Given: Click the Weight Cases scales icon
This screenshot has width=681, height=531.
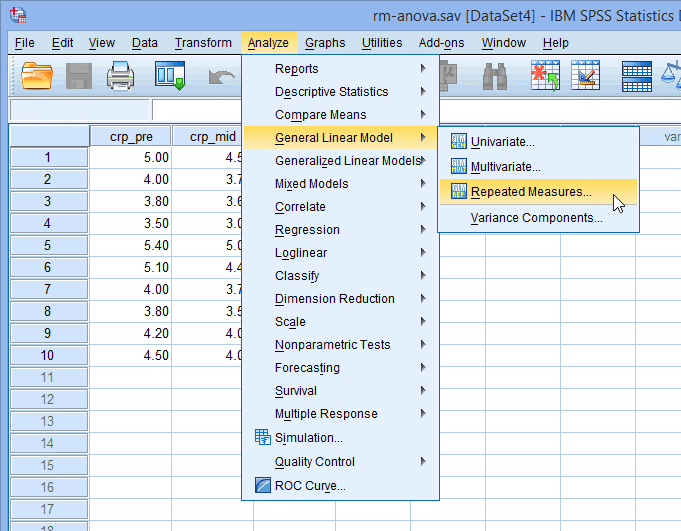Looking at the screenshot, I should [671, 76].
